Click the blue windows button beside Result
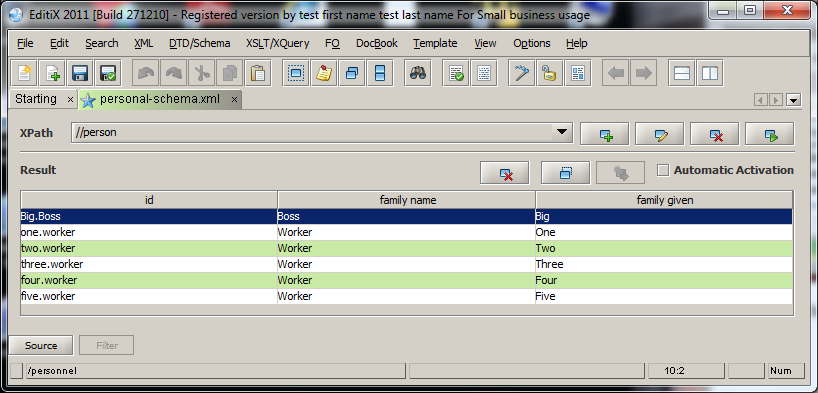The width and height of the screenshot is (818, 393). [566, 173]
